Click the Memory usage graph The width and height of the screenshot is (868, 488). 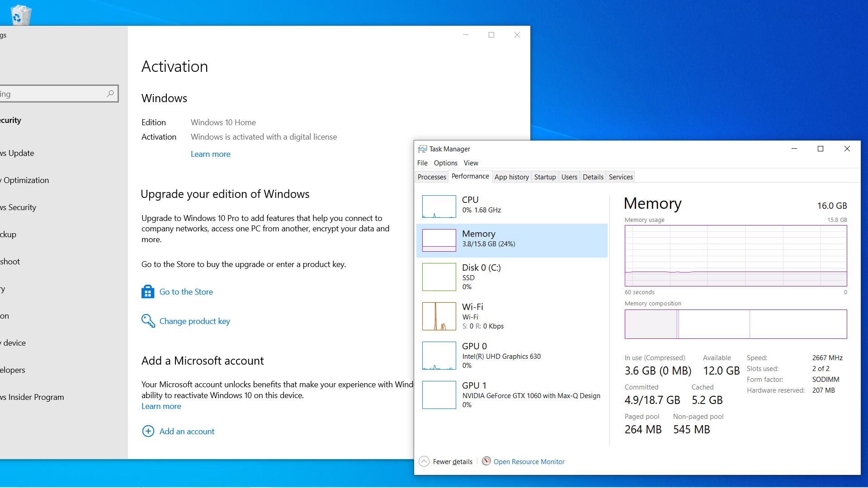click(x=736, y=256)
